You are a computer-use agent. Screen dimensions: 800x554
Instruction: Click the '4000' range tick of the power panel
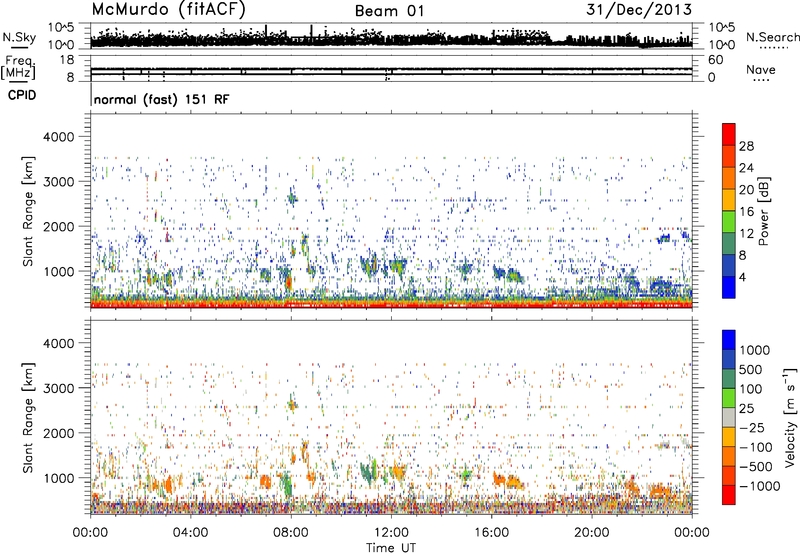(58, 137)
